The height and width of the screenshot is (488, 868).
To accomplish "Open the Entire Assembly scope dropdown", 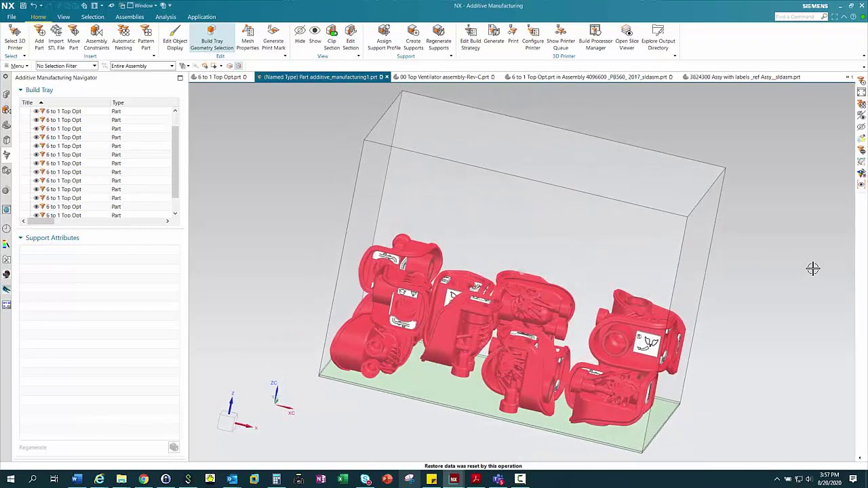I will (x=142, y=66).
